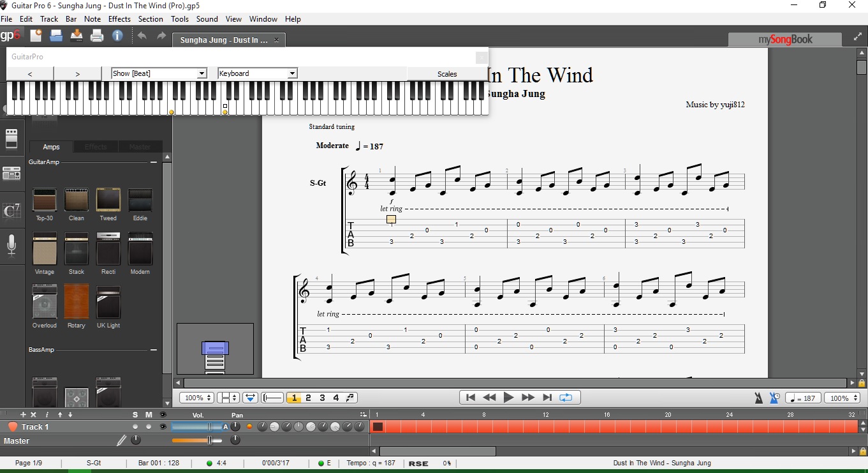Save the score with the download-arrow icon
Image resolution: width=868 pixels, height=473 pixels.
click(77, 36)
